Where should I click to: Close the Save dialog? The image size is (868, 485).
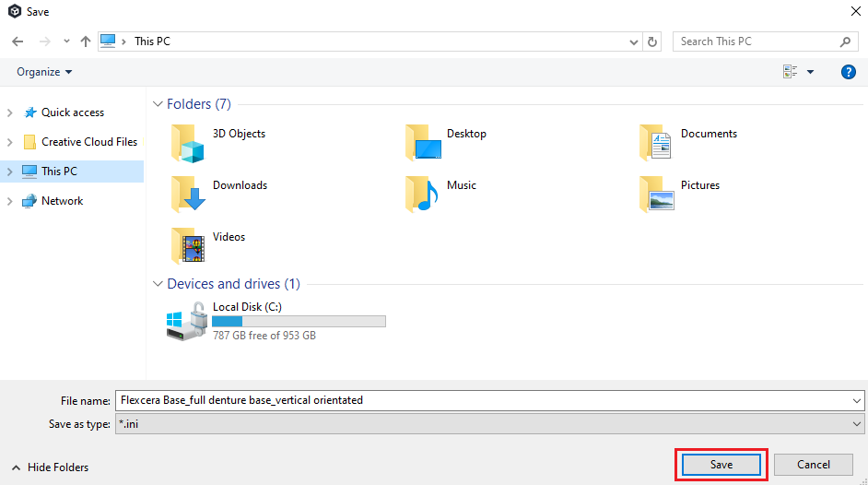(x=855, y=12)
